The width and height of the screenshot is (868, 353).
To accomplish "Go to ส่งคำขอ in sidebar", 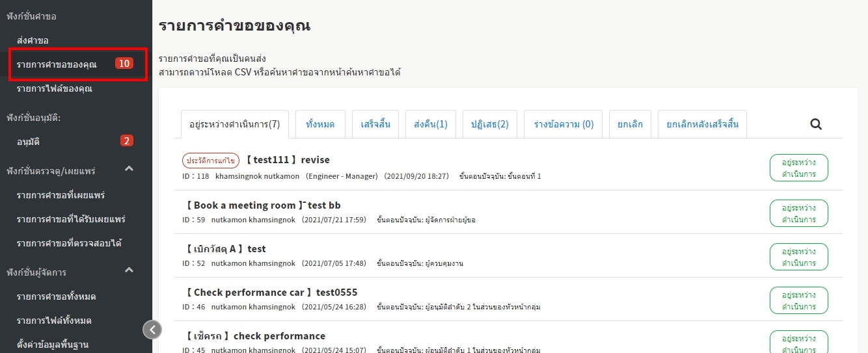I will tap(33, 40).
